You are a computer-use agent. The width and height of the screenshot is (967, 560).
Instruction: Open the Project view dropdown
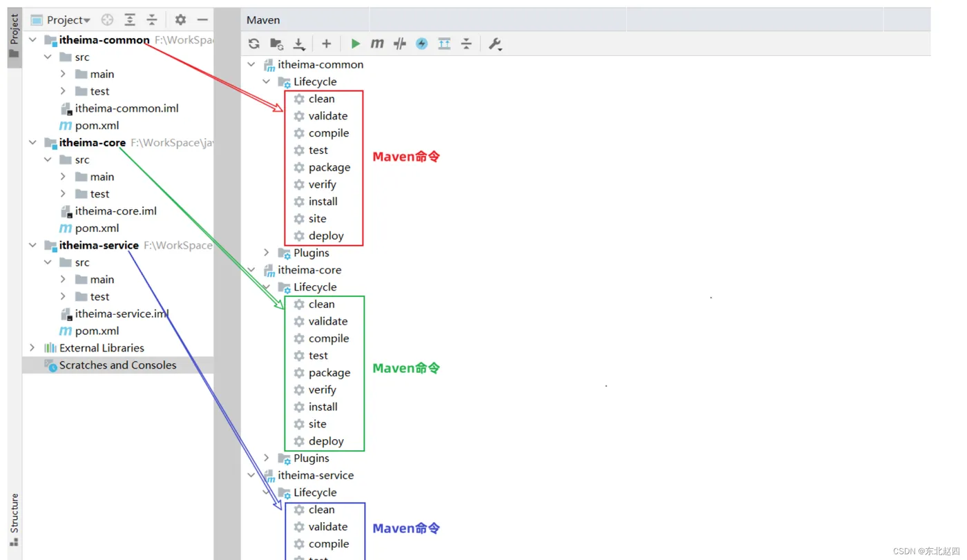(61, 20)
